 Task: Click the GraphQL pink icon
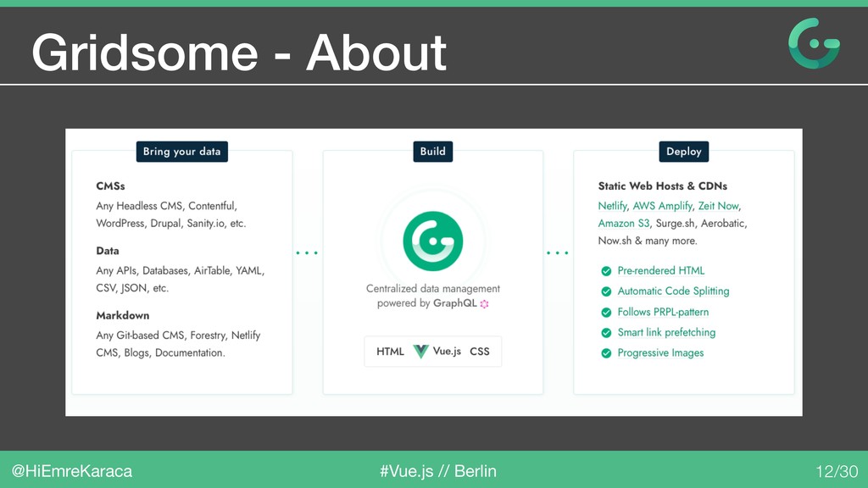point(484,304)
